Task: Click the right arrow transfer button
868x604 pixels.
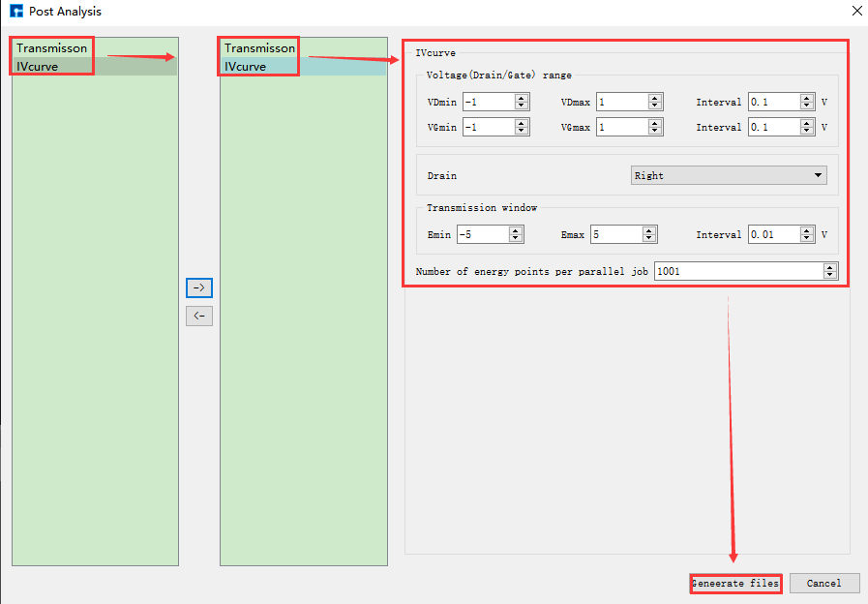Action: [198, 287]
